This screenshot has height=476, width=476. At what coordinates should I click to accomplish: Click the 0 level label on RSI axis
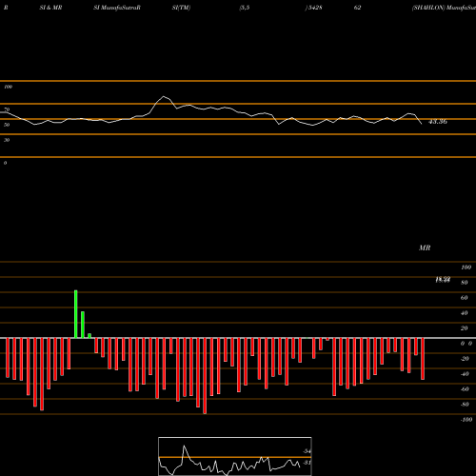coord(5,163)
